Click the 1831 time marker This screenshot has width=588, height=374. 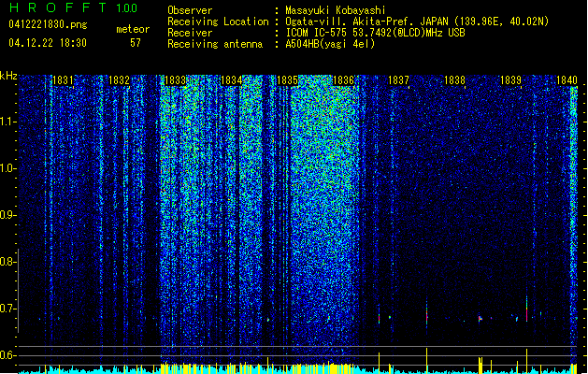click(63, 80)
